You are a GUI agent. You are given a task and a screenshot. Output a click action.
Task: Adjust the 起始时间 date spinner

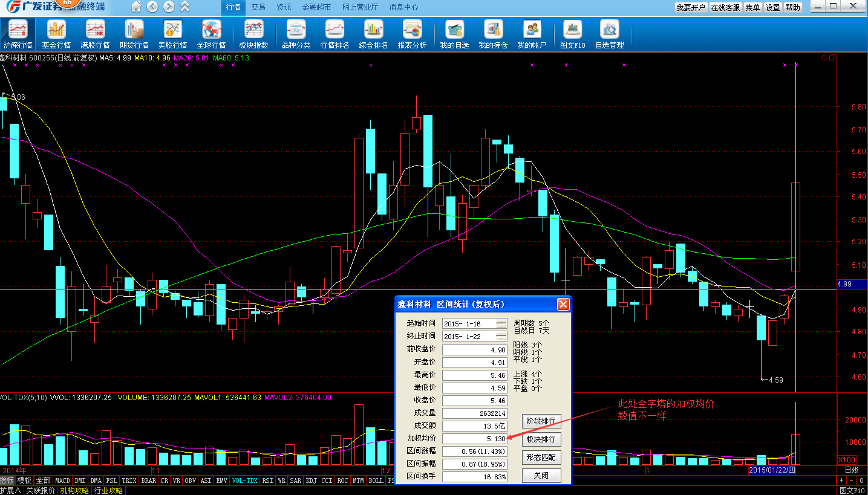pos(501,323)
